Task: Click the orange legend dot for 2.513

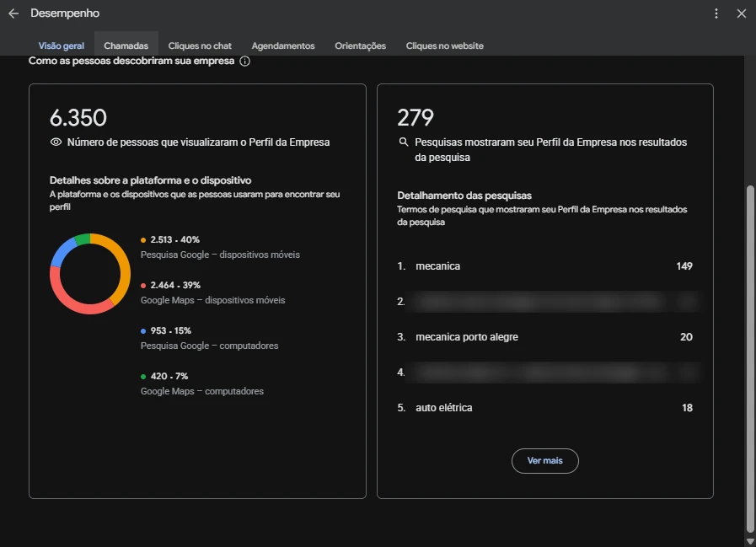Action: (143, 239)
